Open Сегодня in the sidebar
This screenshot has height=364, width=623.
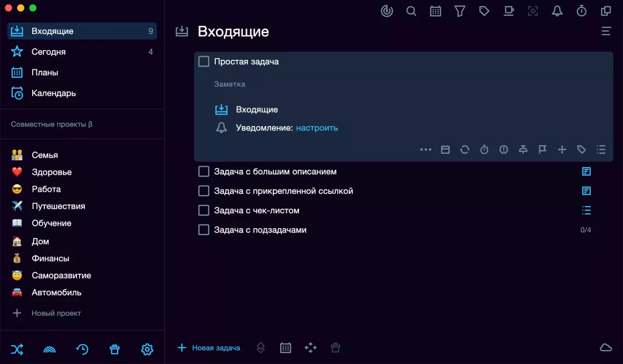82,52
